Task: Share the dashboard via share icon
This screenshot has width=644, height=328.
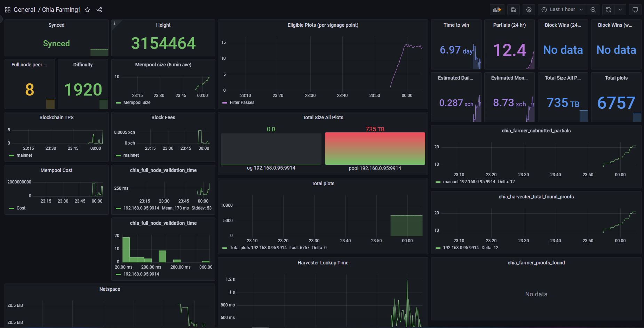Action: coord(99,10)
